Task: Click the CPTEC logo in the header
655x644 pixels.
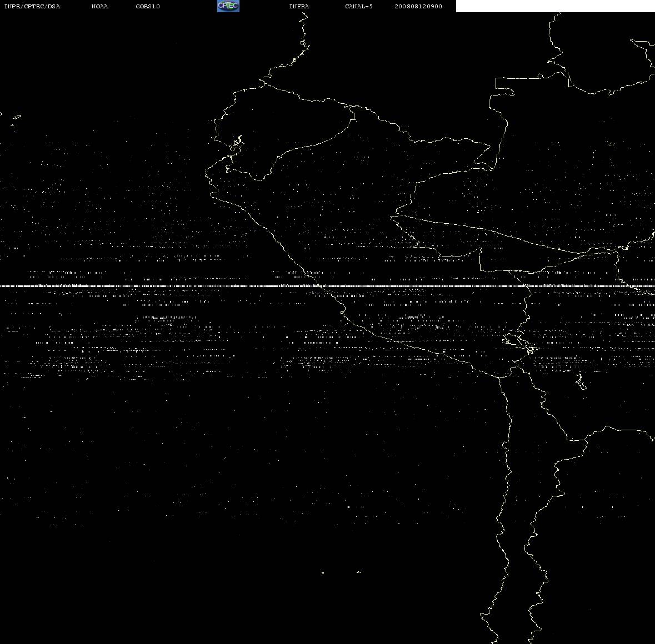Action: 228,6
